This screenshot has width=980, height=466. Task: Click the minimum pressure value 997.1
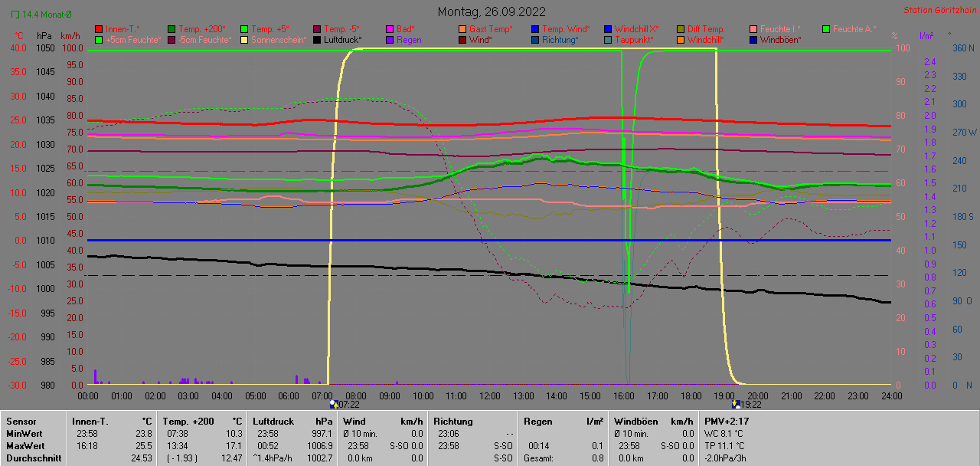(321, 433)
